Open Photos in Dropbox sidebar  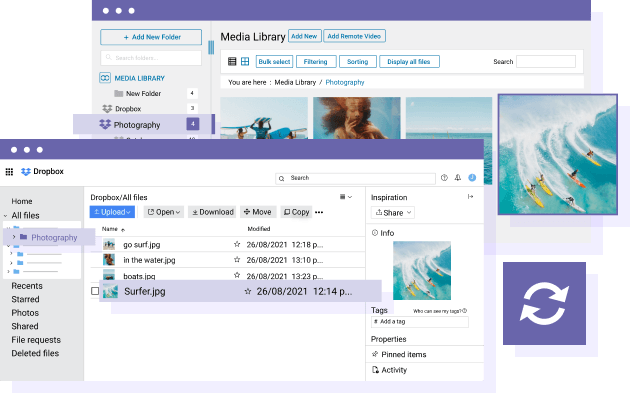point(25,313)
